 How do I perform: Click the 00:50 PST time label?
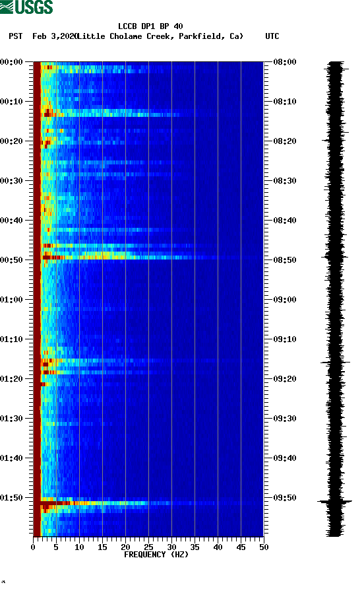(12, 260)
